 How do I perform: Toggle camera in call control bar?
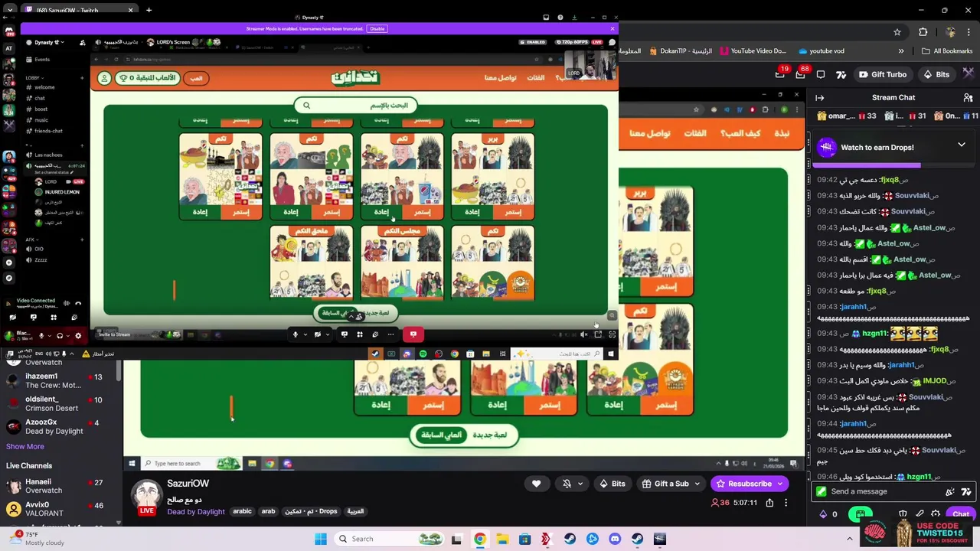pyautogui.click(x=317, y=334)
